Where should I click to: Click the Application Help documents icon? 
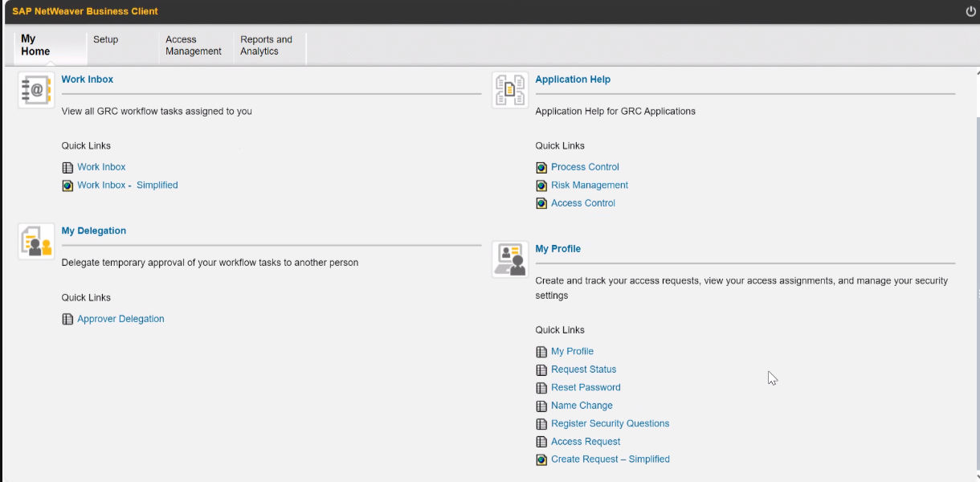(510, 90)
